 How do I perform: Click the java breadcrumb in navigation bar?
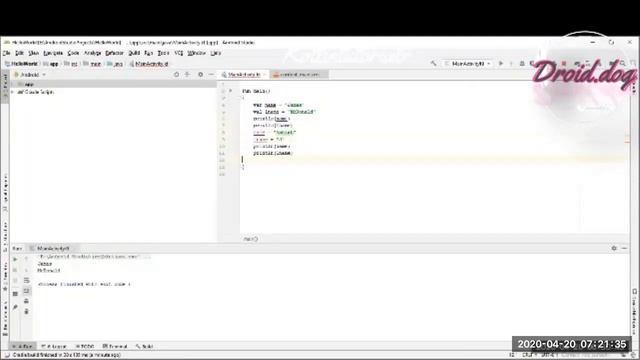[115, 64]
